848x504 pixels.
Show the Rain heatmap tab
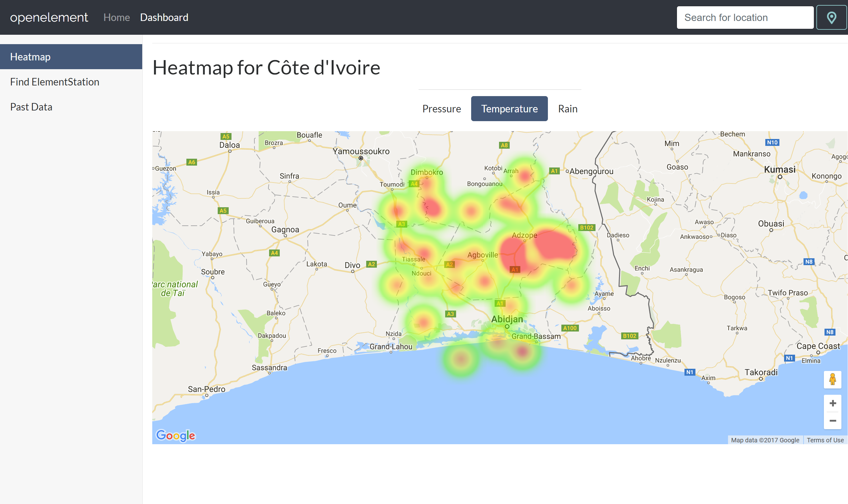pyautogui.click(x=567, y=109)
